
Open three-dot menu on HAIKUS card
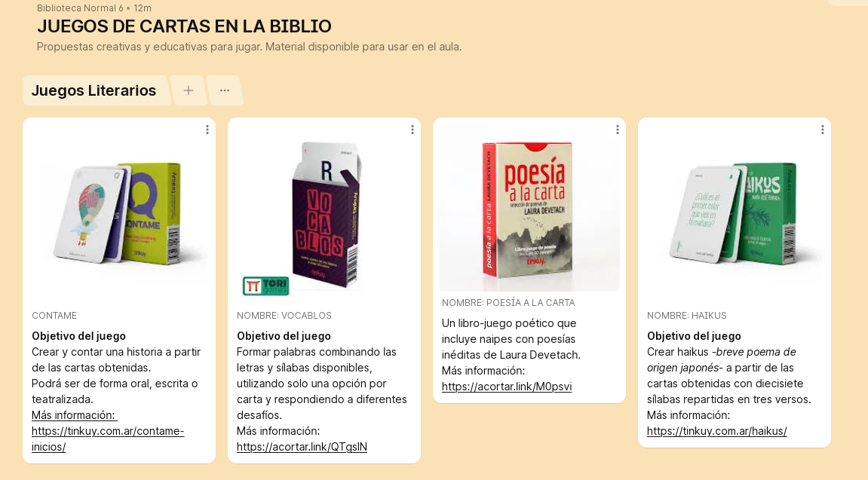[823, 130]
